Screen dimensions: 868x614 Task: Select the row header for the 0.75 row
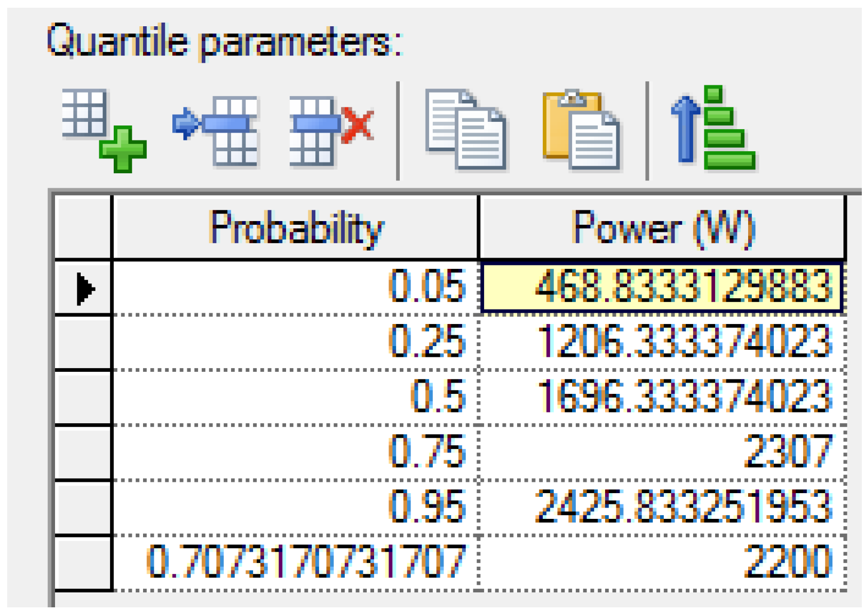coord(83,452)
